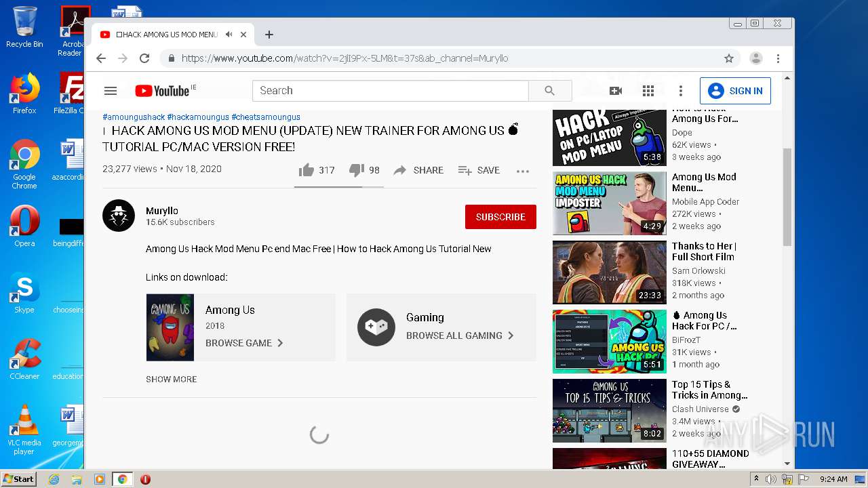Open the Muryllo channel name link
Viewport: 868px width, 488px height.
click(162, 211)
